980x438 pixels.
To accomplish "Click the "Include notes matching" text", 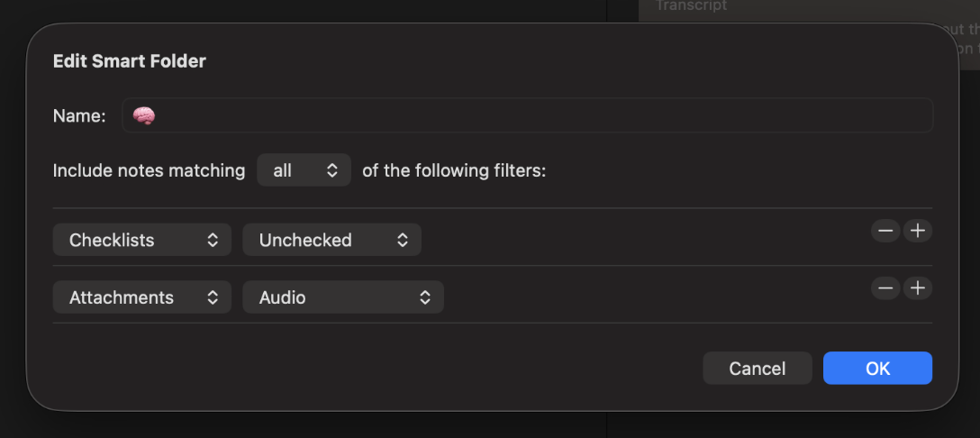I will click(x=149, y=169).
